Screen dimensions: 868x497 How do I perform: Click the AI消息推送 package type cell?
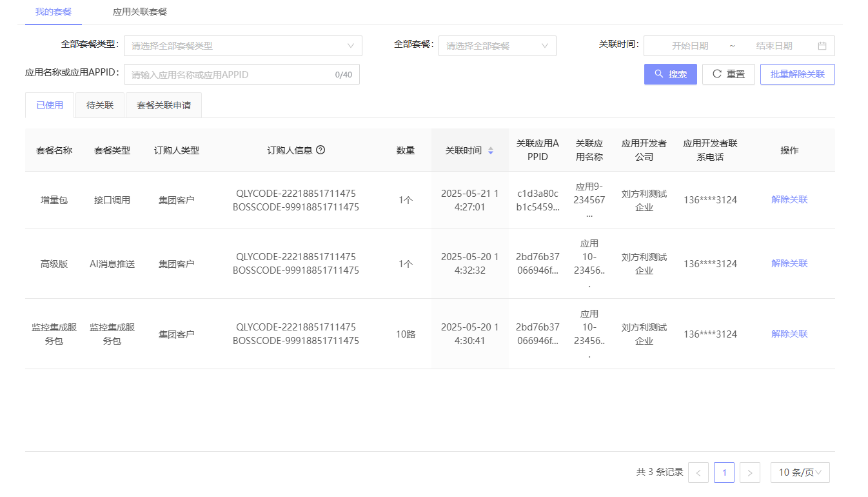112,264
